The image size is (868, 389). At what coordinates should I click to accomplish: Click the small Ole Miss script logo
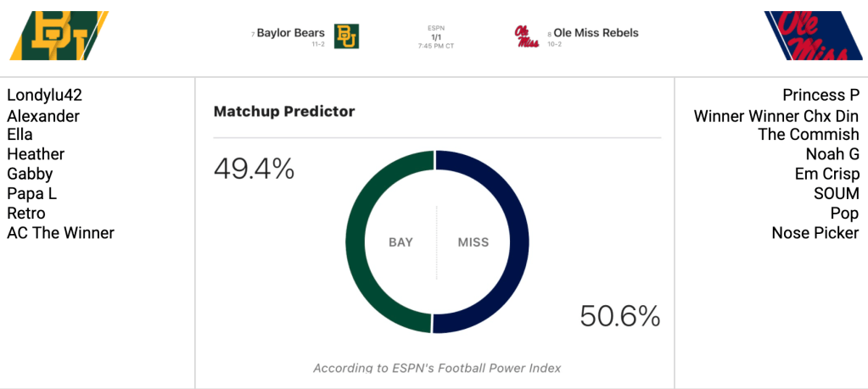click(526, 36)
